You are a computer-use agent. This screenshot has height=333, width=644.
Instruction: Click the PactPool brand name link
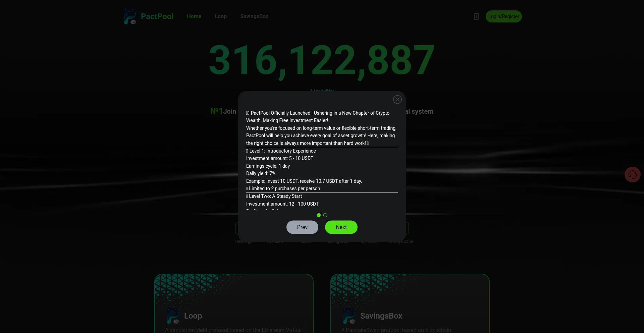click(157, 16)
